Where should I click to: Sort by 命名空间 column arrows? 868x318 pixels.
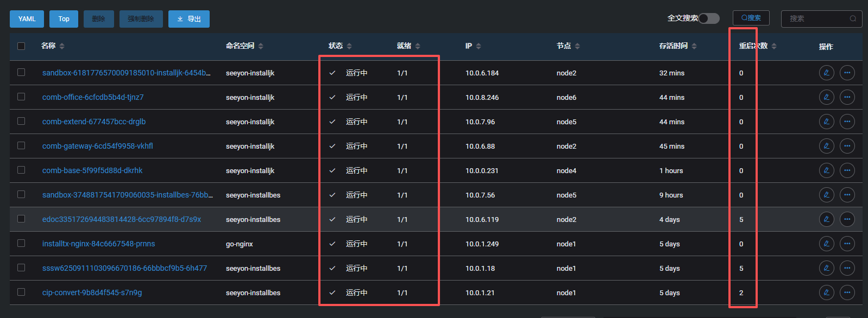point(261,46)
